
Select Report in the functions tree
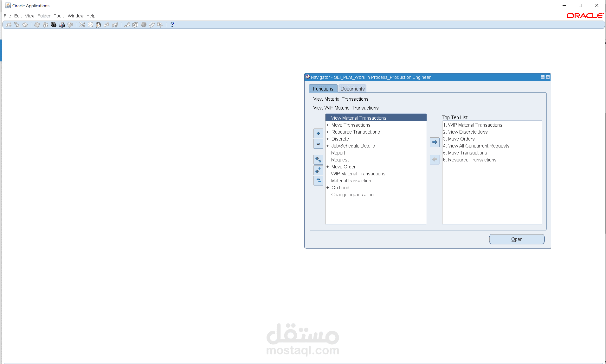tap(338, 153)
